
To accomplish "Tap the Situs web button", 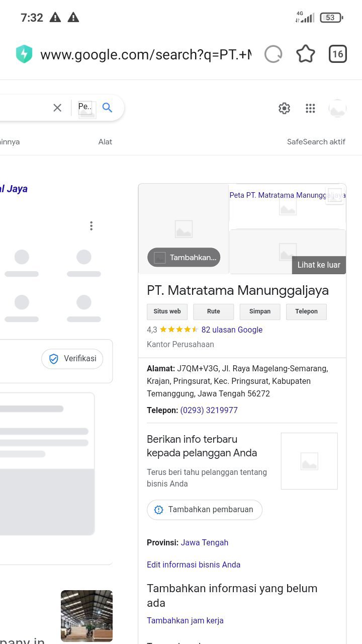I will point(167,311).
